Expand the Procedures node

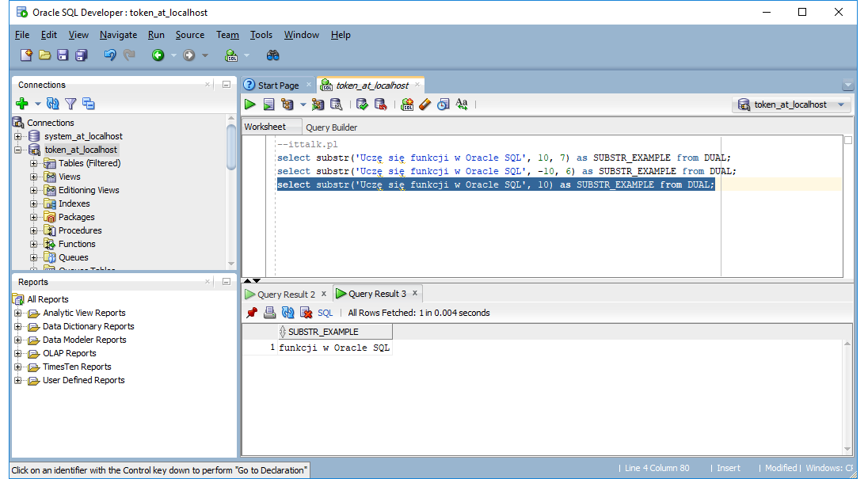(x=34, y=230)
